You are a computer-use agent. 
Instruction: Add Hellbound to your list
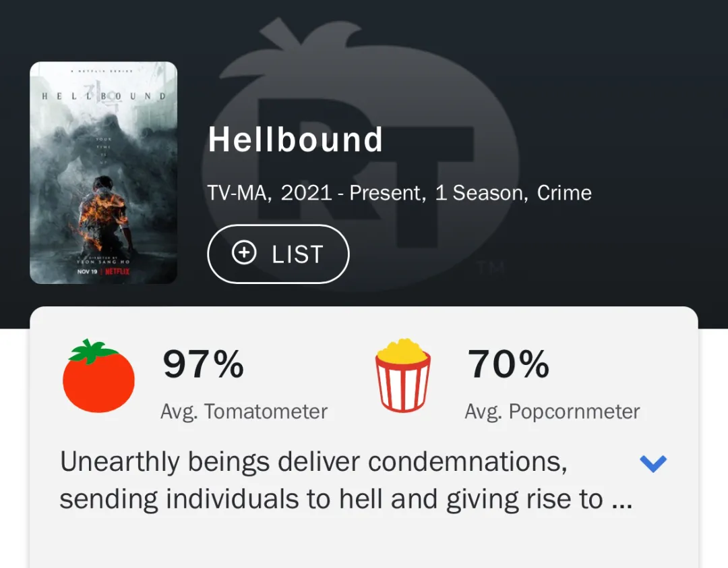pos(278,254)
